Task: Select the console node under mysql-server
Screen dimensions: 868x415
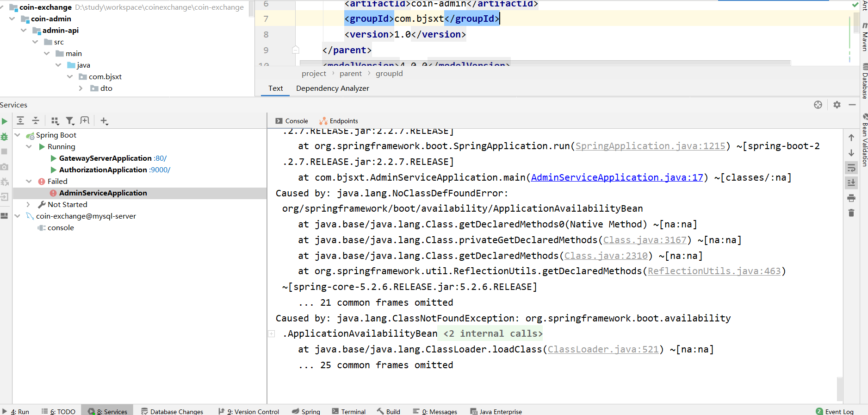Action: tap(61, 227)
